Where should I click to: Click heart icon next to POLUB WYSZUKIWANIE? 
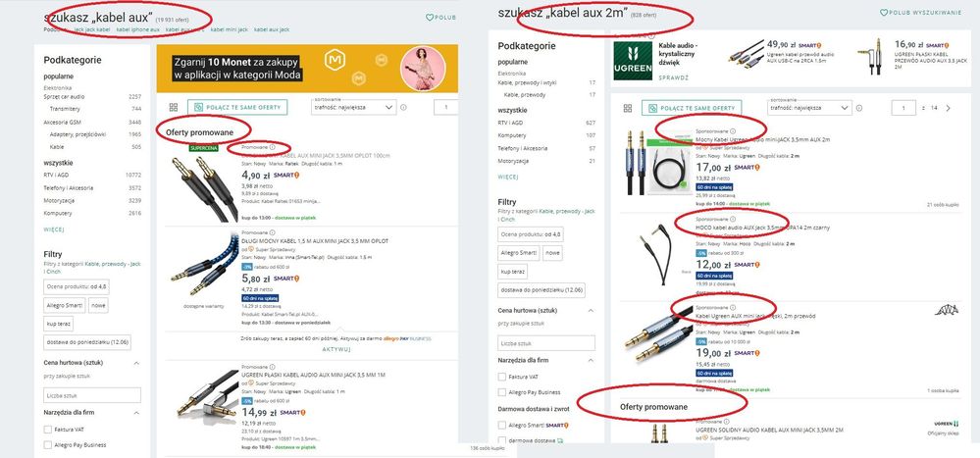(884, 13)
